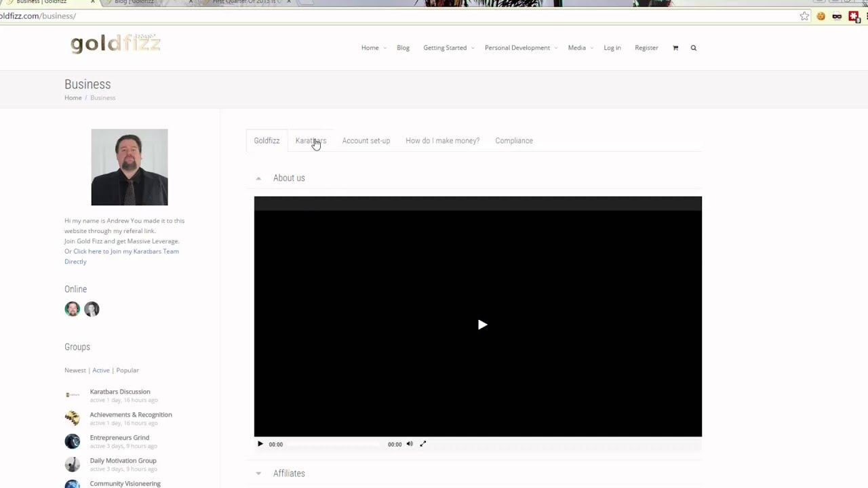The width and height of the screenshot is (868, 488).
Task: Close the Business | Goldfizz browser tab
Action: coord(92,2)
